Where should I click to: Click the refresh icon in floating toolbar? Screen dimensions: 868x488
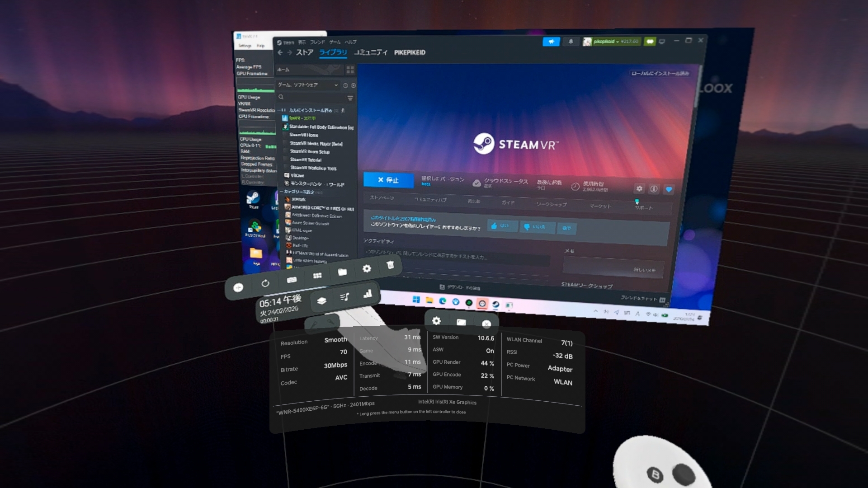point(265,283)
